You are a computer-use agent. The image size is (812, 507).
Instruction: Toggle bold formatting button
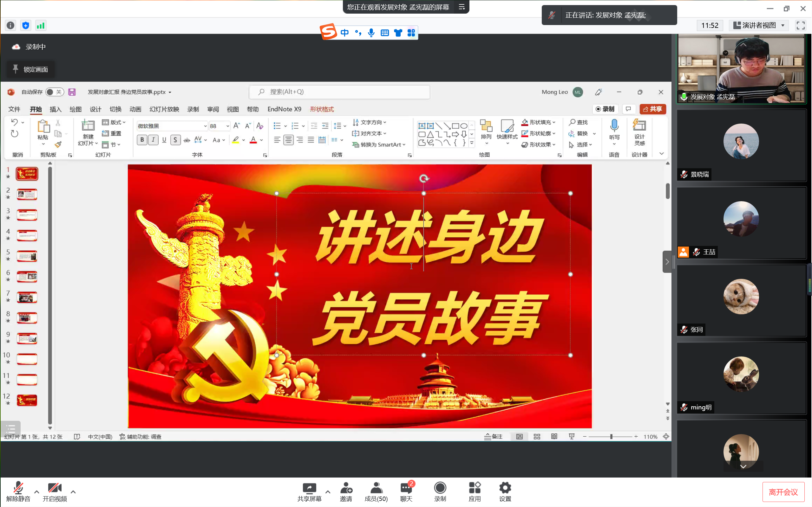click(142, 140)
